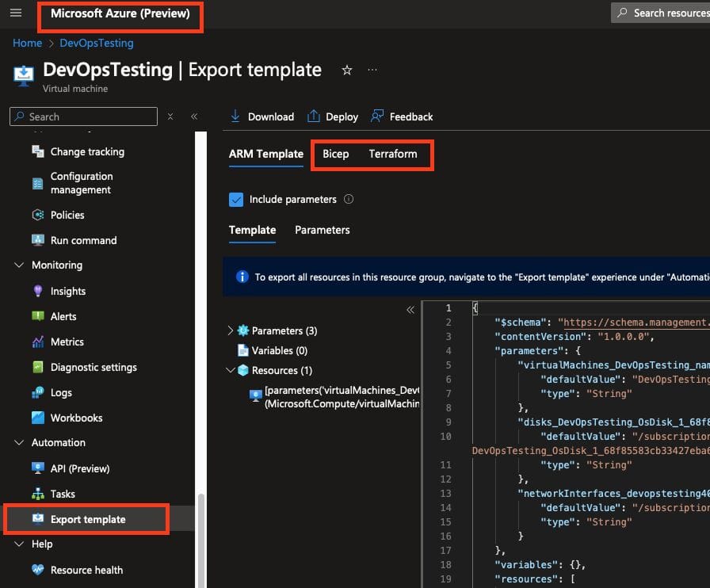Expand the Parameters (3) node
Viewport: 710px width, 588px height.
tap(230, 330)
